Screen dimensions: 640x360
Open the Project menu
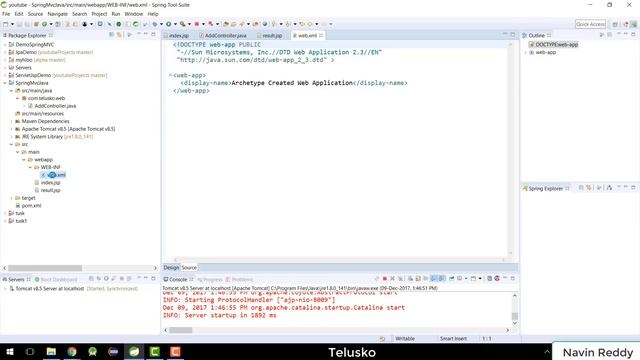pyautogui.click(x=99, y=14)
